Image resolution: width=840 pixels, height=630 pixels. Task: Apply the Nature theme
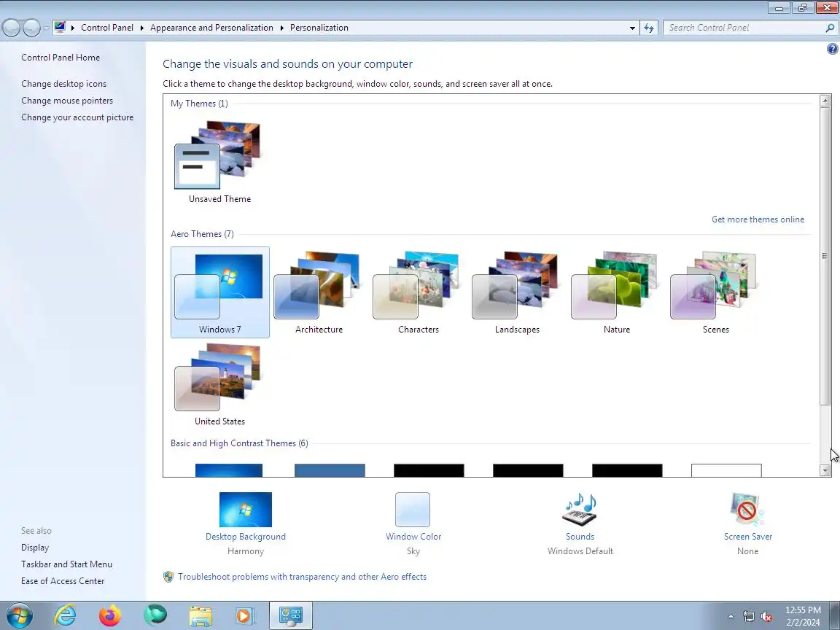point(616,292)
